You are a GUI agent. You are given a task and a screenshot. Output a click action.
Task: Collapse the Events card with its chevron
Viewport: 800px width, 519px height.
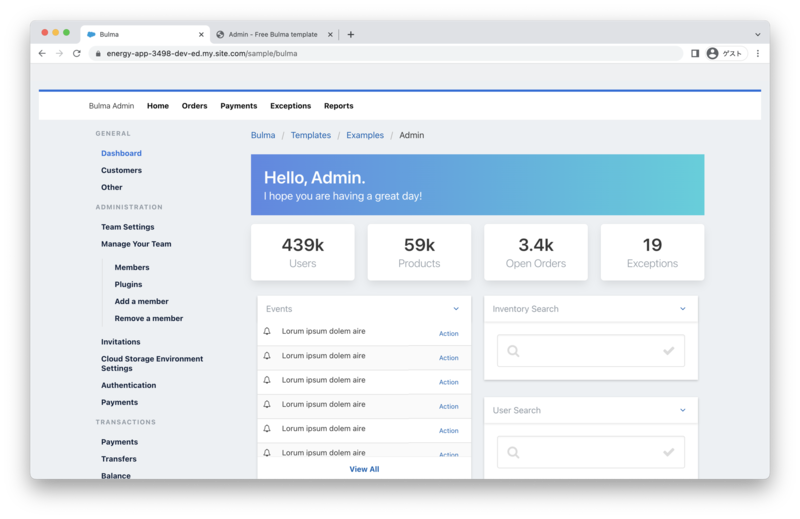[x=456, y=309]
